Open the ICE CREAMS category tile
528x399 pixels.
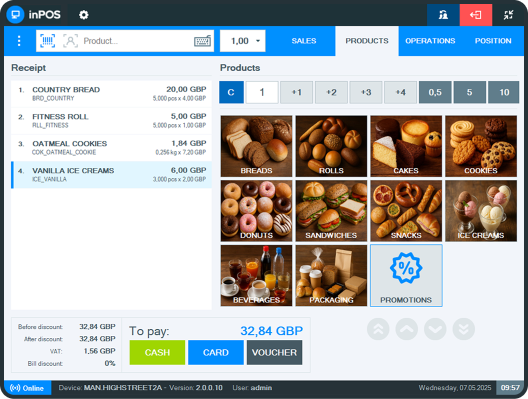[481, 211]
